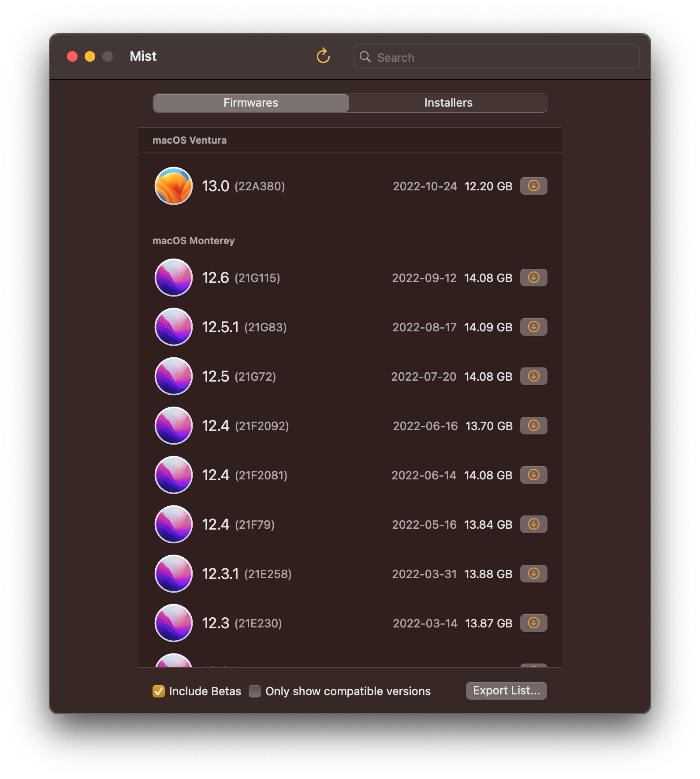
Task: Click the Mist window title
Action: 143,56
